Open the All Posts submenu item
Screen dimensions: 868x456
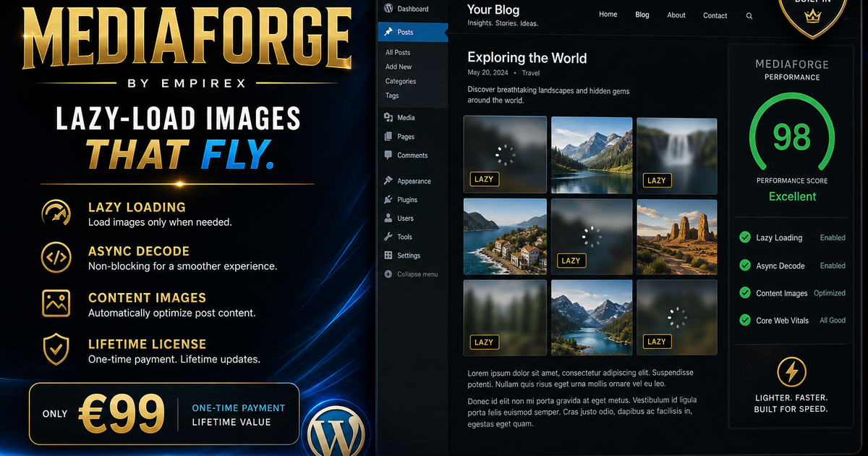[398, 52]
